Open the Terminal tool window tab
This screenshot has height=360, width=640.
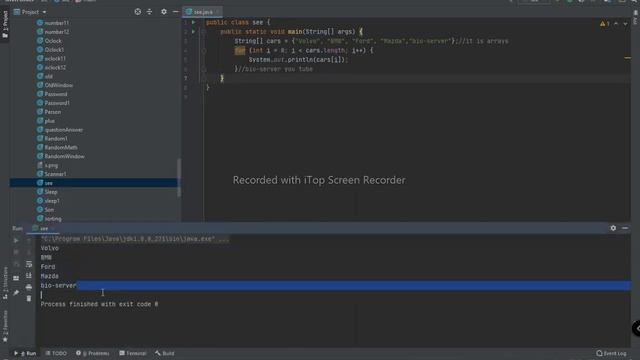(133, 353)
